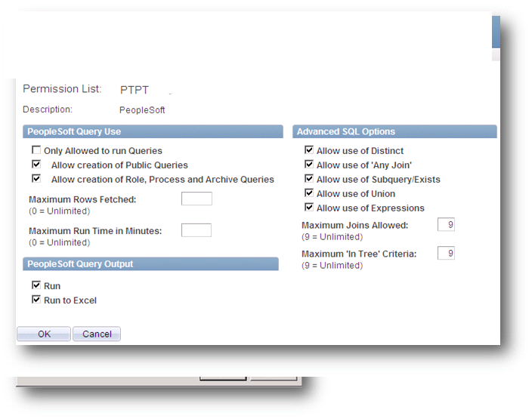Dismiss the dialog with Cancel
The image size is (532, 419).
tap(97, 334)
